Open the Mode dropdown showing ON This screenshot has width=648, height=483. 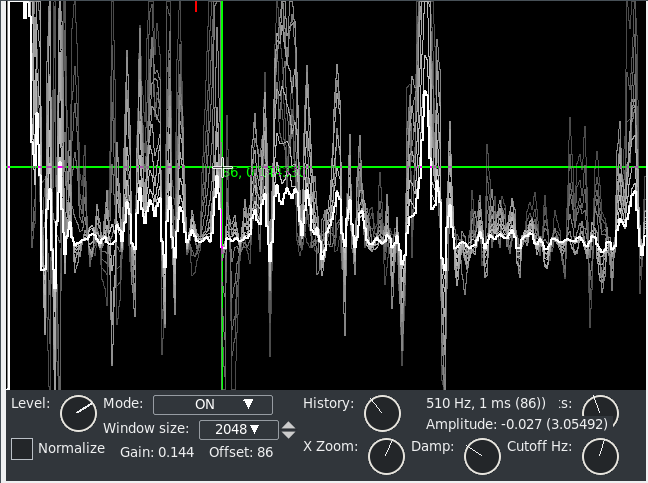(212, 404)
